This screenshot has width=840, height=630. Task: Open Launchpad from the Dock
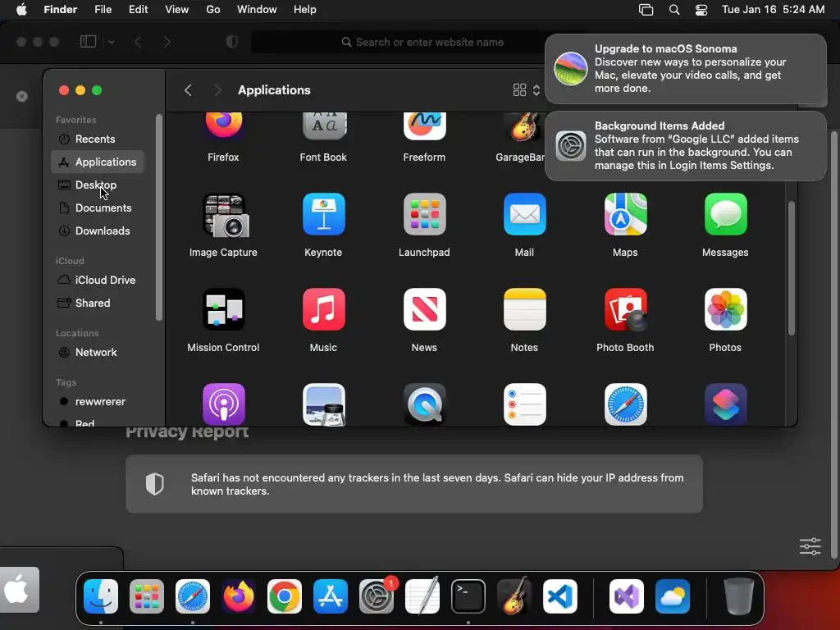coord(146,596)
